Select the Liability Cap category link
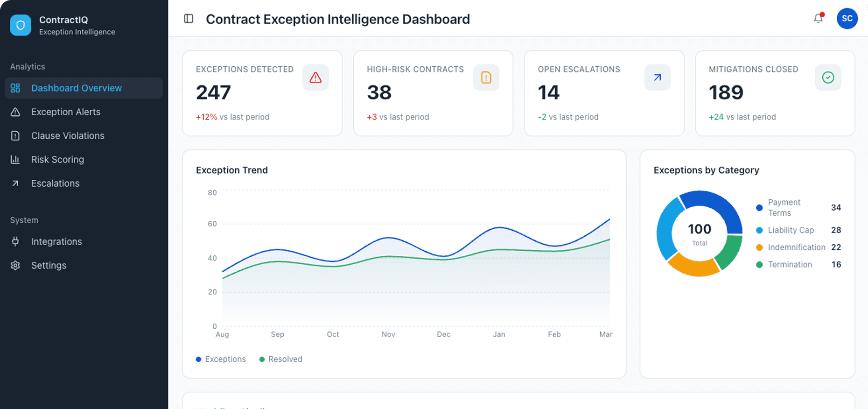Screen dimensions: 868x409 pos(791,230)
